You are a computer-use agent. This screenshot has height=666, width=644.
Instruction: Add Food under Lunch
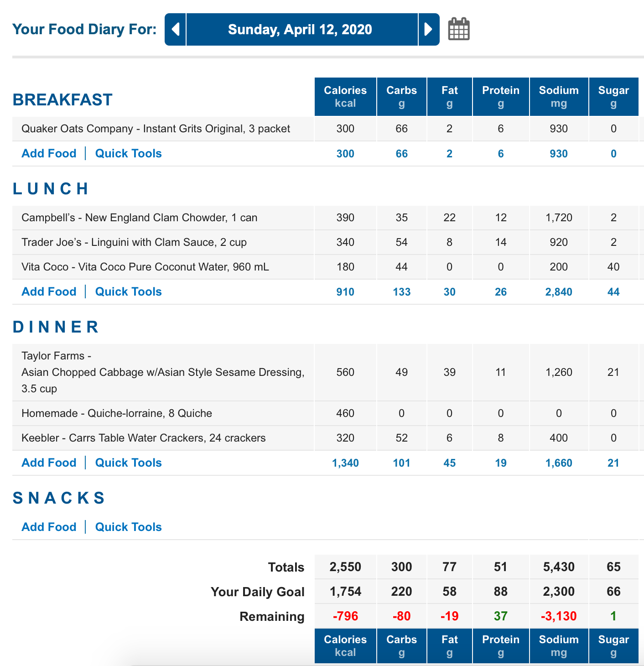(49, 291)
